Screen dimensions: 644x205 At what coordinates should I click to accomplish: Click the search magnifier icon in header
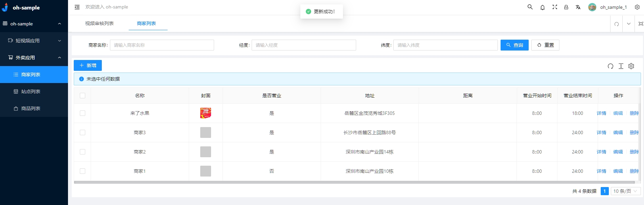coord(530,7)
